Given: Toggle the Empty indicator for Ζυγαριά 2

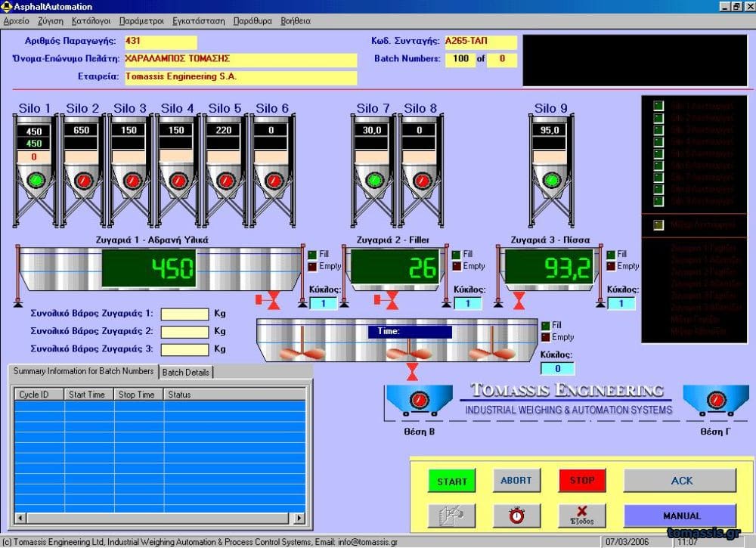Looking at the screenshot, I should [457, 266].
